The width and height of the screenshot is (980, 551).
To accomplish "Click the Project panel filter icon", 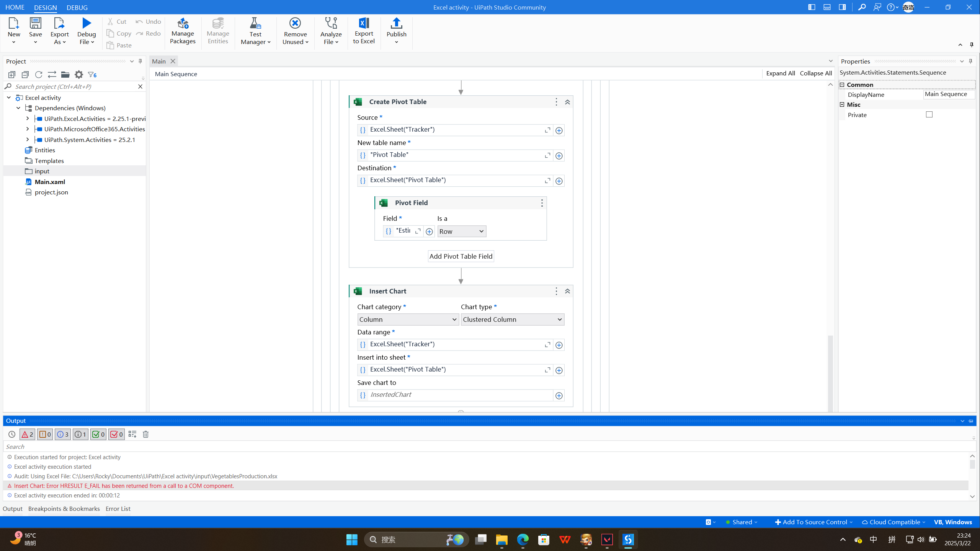I will click(92, 75).
